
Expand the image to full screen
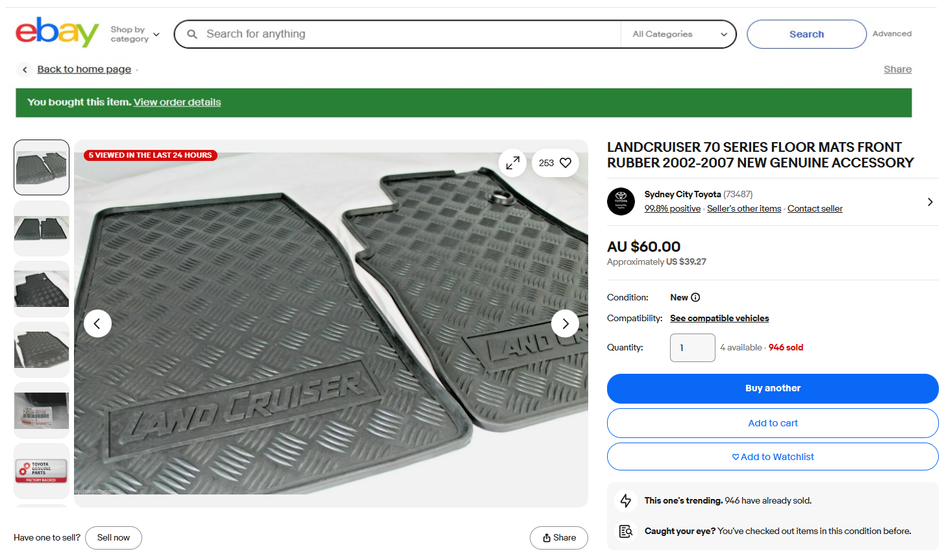click(513, 163)
